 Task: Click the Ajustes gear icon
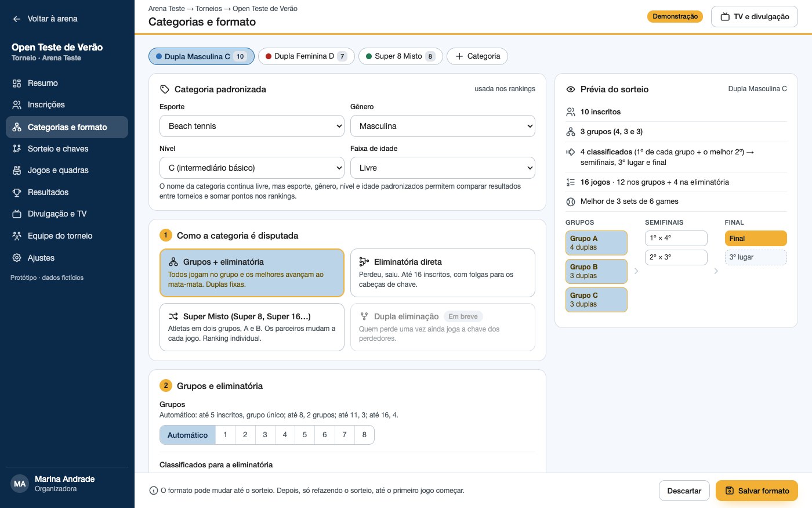click(x=17, y=258)
